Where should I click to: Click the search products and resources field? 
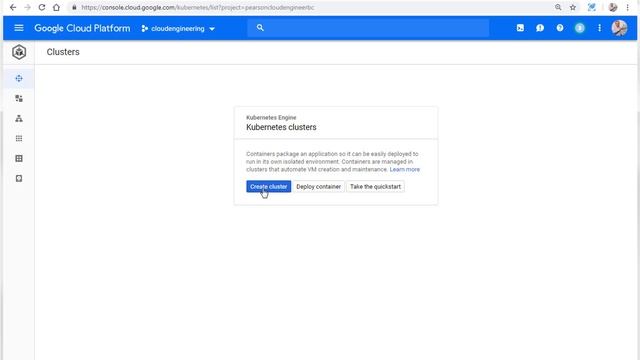click(368, 28)
